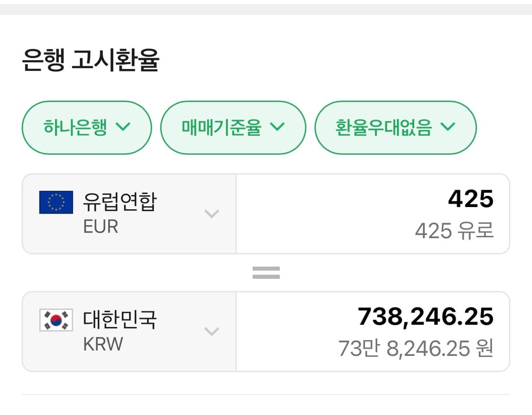Click the chevron inside the 매매기준율 pill

point(277,127)
